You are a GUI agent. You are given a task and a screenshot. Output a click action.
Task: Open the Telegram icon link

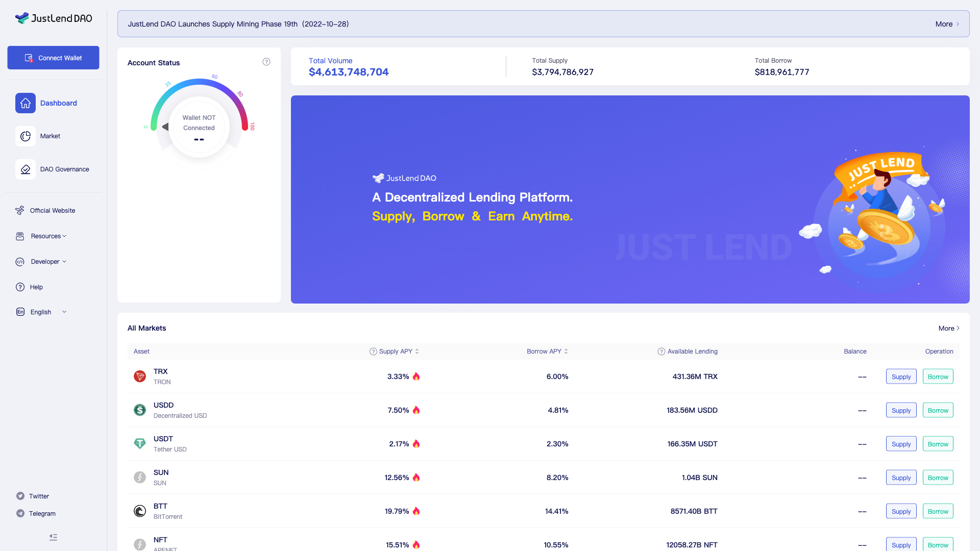(x=20, y=513)
